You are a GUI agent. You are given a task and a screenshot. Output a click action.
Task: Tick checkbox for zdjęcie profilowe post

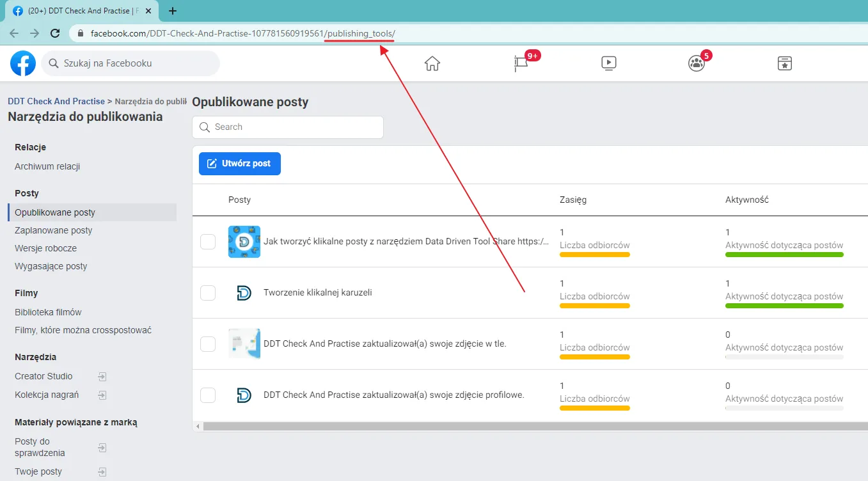pos(208,395)
